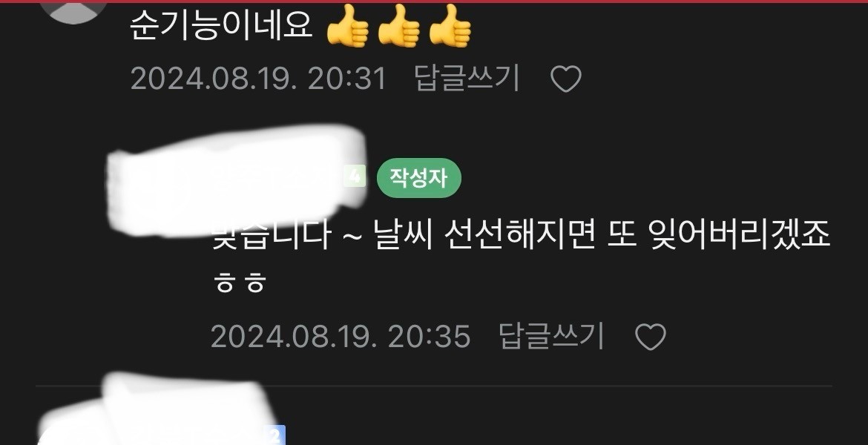Open 답글쓰기 under the 순기능이네요 comment
The height and width of the screenshot is (445, 868).
coord(467,78)
